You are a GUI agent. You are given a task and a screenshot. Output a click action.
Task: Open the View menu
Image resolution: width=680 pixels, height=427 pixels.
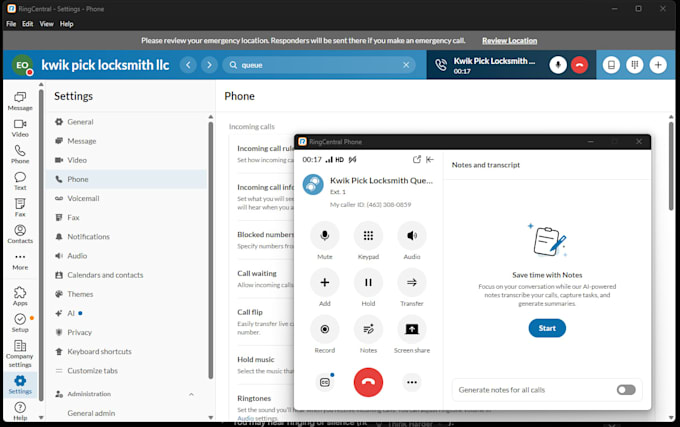pyautogui.click(x=46, y=24)
